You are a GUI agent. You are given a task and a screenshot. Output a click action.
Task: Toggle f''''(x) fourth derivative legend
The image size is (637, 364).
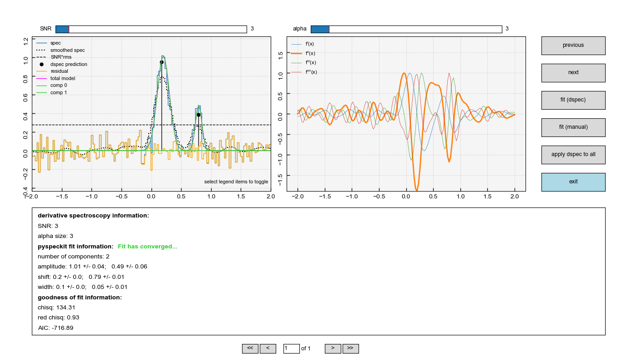pyautogui.click(x=304, y=72)
